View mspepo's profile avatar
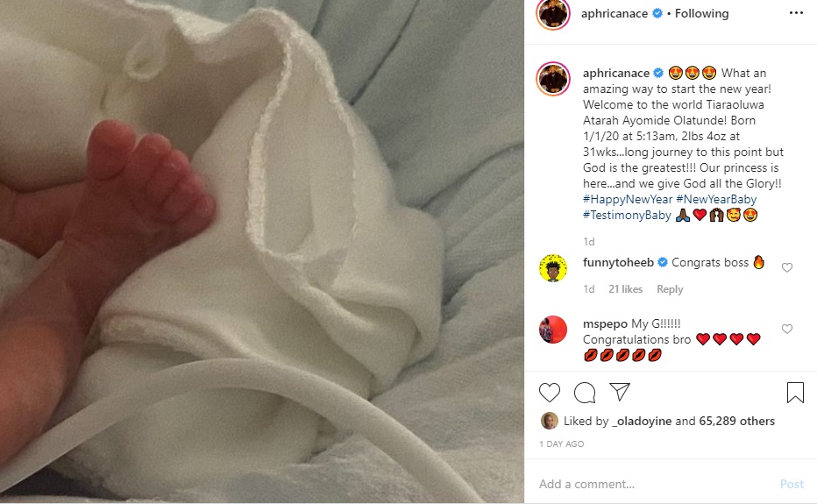This screenshot has height=504, width=817. coord(553,330)
